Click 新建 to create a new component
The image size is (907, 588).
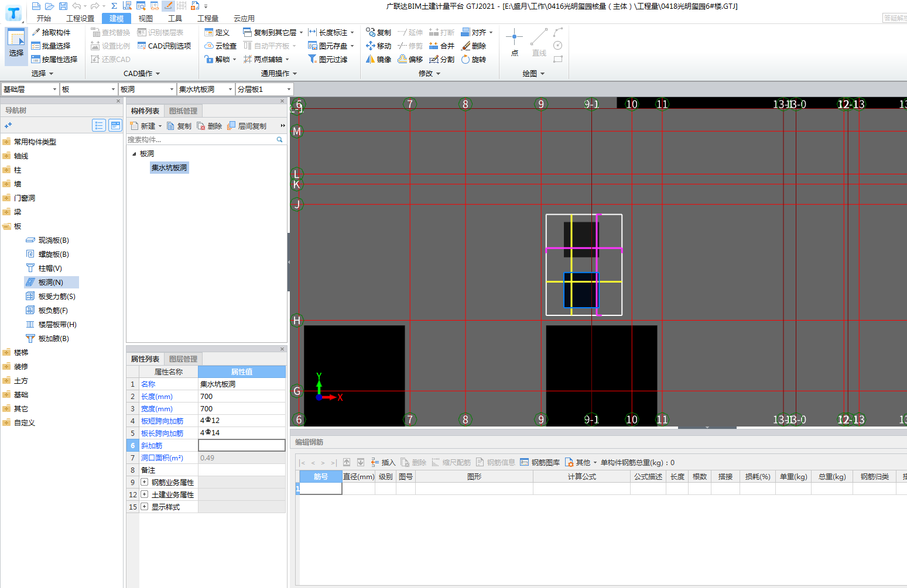coord(146,126)
